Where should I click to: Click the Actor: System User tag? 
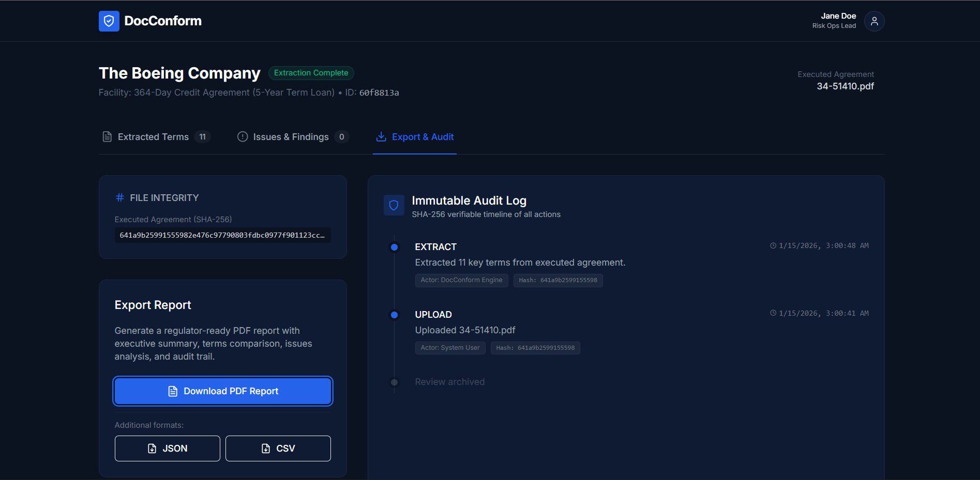[x=450, y=348]
